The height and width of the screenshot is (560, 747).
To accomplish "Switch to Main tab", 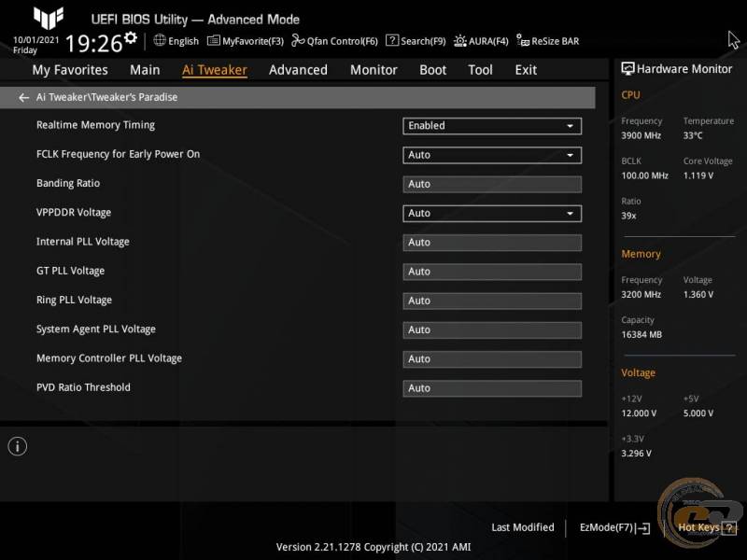I will (x=145, y=70).
